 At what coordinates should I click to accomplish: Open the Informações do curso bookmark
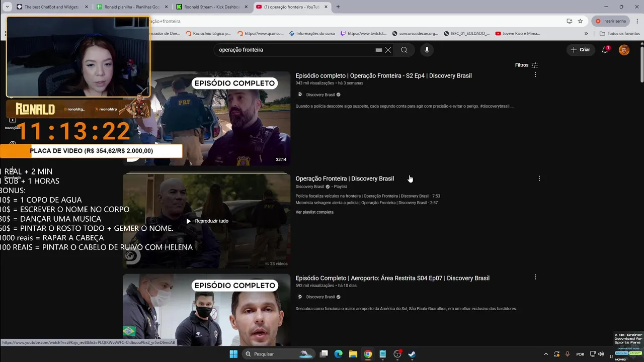pyautogui.click(x=312, y=34)
